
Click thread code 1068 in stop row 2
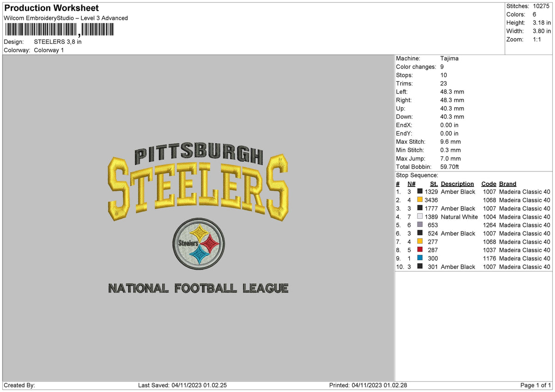490,200
